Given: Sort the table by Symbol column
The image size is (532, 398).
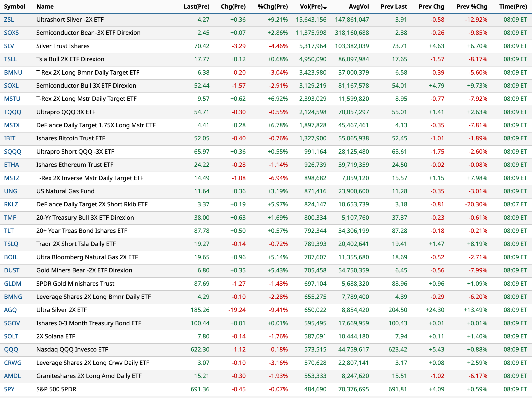Looking at the screenshot, I should click(15, 6).
